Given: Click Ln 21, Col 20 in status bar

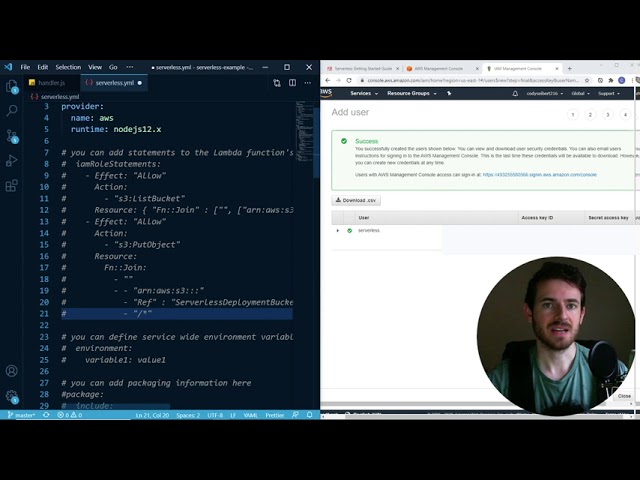Looking at the screenshot, I should click(x=152, y=415).
